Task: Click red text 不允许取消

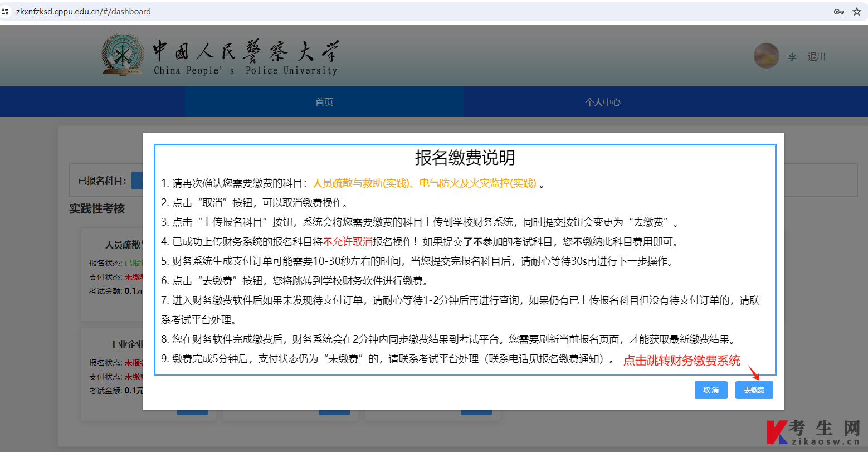Action: tap(348, 242)
